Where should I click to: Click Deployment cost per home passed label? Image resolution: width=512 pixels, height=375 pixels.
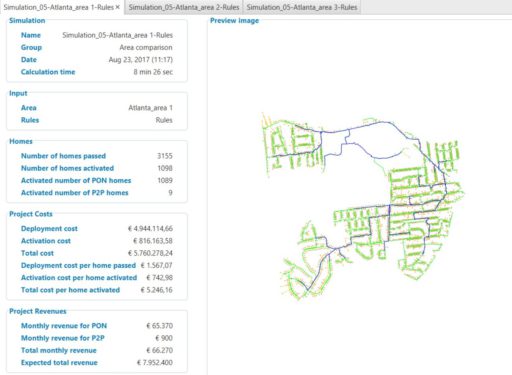pos(78,266)
